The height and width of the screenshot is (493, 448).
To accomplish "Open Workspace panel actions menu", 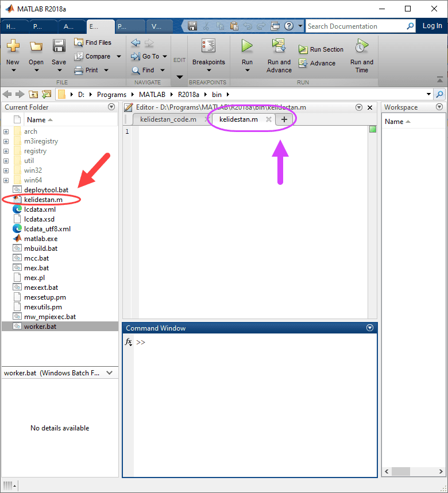I will [439, 107].
